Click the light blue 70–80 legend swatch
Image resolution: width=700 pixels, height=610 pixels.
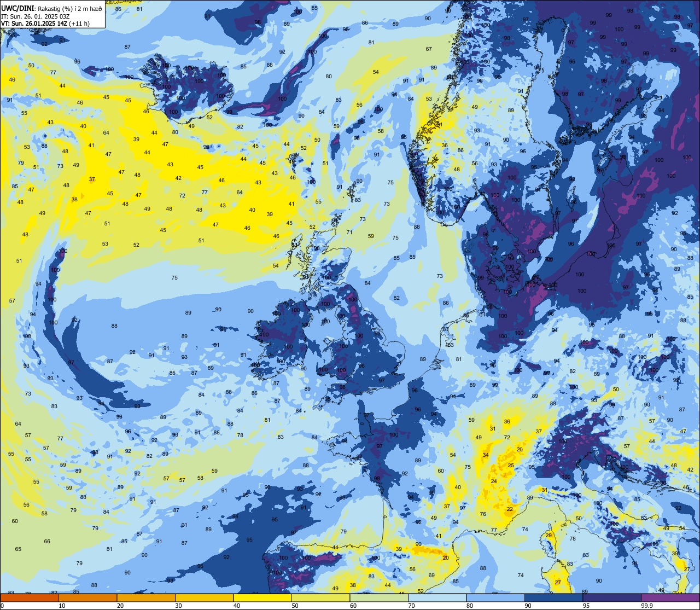click(x=437, y=598)
